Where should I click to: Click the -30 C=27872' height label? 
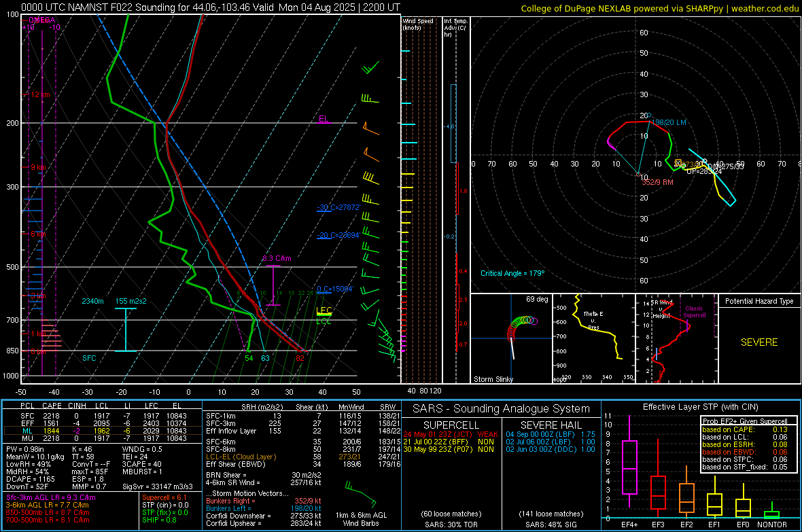coord(338,207)
